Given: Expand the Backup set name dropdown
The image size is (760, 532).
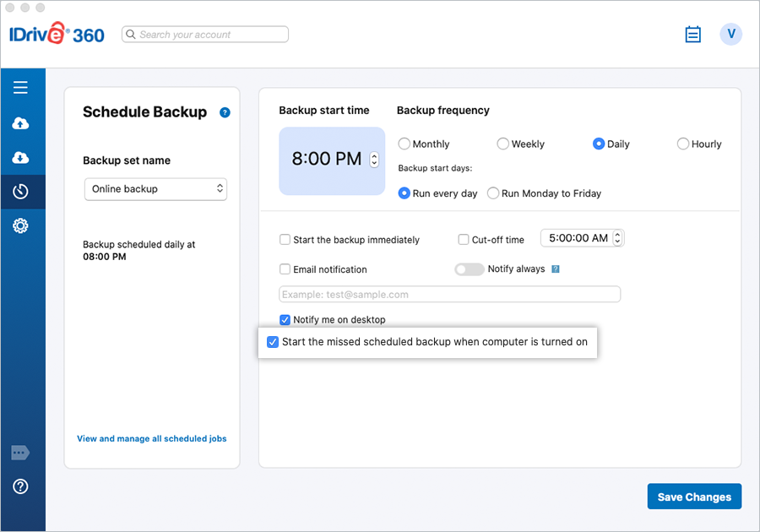Looking at the screenshot, I should (x=155, y=189).
